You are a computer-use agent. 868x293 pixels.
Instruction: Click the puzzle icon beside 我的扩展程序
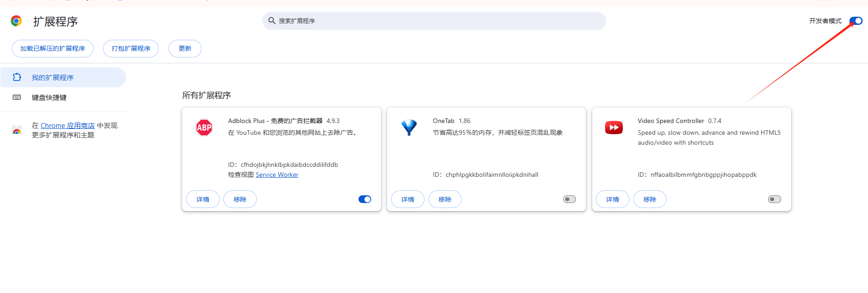[x=17, y=77]
